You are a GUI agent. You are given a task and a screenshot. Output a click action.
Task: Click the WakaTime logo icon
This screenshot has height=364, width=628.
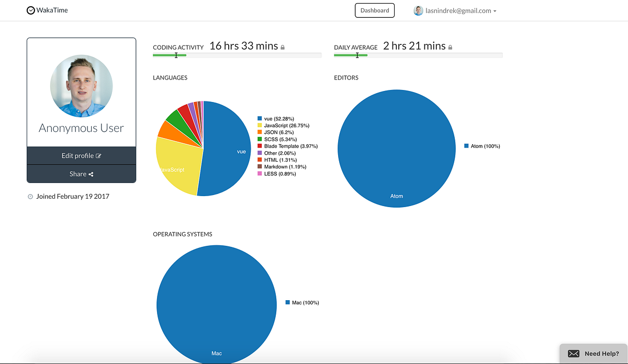(31, 10)
